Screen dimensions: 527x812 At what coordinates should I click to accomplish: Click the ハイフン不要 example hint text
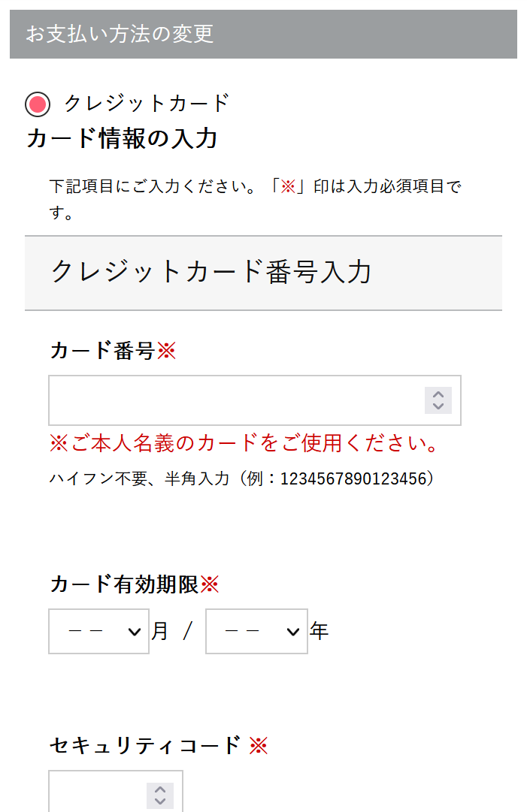click(242, 478)
